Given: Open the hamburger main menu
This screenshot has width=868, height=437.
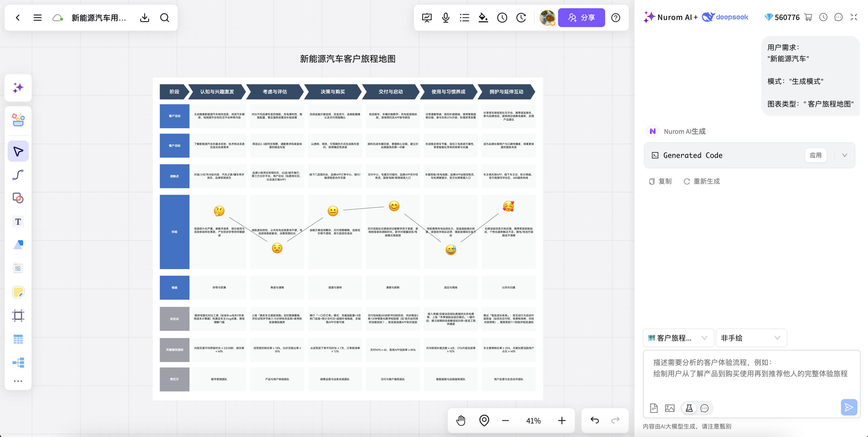Looking at the screenshot, I should coord(37,18).
